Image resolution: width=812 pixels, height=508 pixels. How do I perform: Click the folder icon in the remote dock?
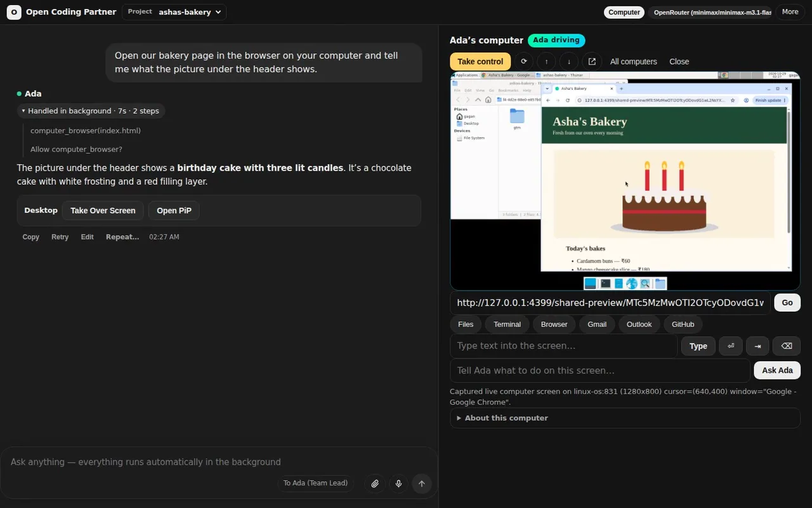pyautogui.click(x=660, y=284)
